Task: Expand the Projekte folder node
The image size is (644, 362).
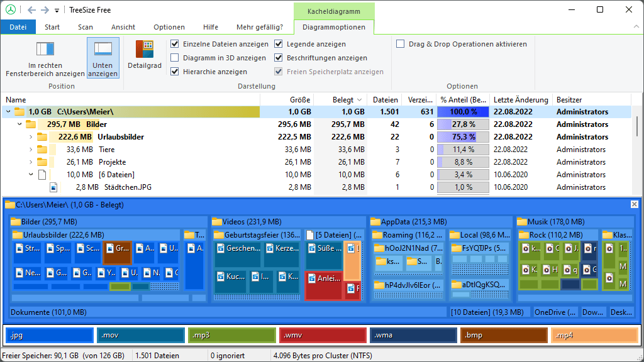Action: click(x=31, y=162)
